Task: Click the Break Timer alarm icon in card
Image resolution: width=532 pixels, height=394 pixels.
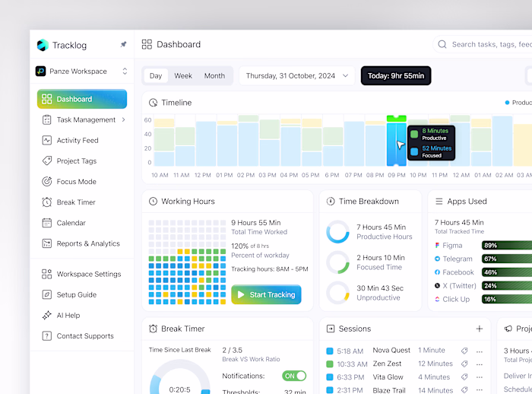Action: [x=154, y=329]
